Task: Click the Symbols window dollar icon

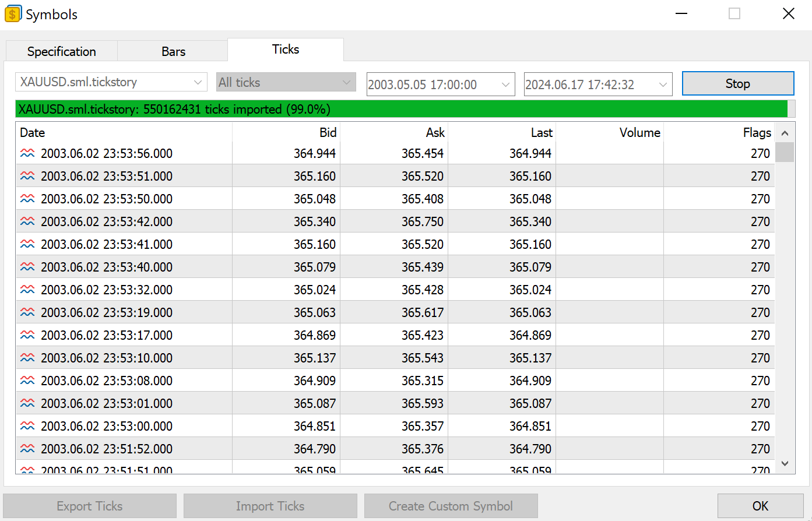Action: [12, 14]
